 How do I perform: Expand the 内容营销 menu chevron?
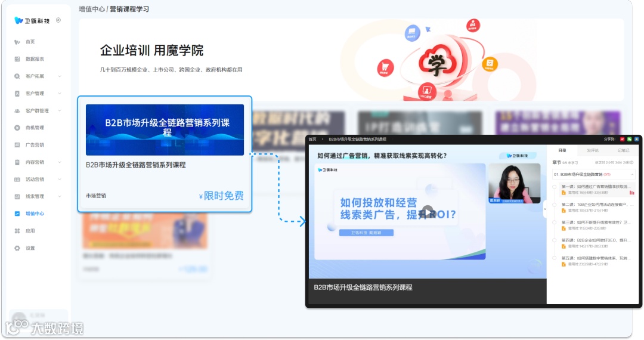[60, 162]
